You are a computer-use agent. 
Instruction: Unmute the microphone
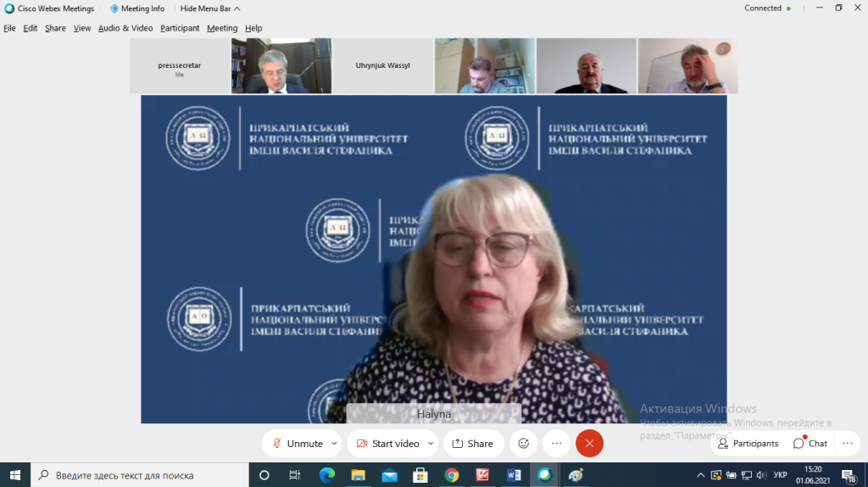(295, 443)
